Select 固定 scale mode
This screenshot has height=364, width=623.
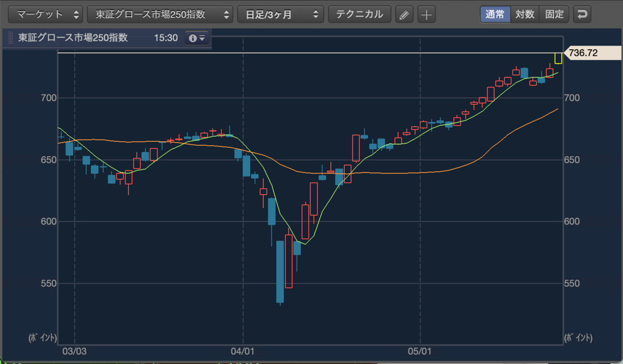(x=554, y=14)
